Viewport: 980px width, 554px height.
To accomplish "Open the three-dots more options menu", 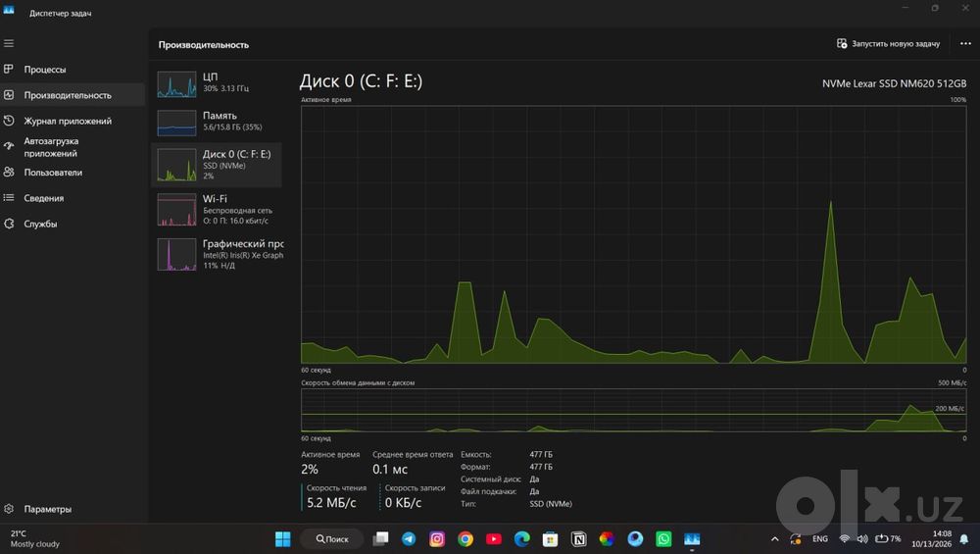I will point(965,44).
